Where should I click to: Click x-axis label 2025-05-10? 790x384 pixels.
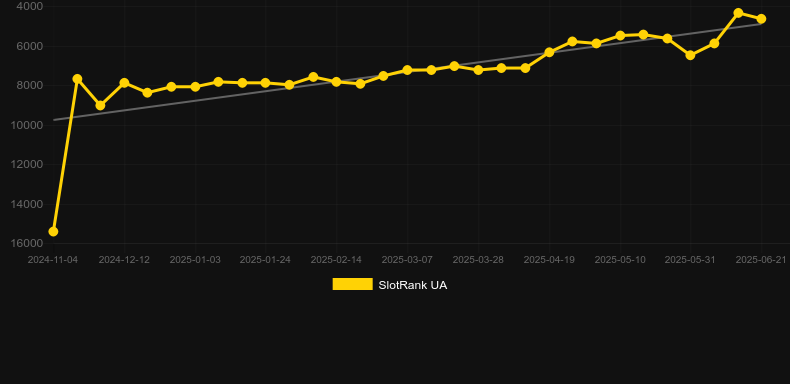tap(620, 260)
